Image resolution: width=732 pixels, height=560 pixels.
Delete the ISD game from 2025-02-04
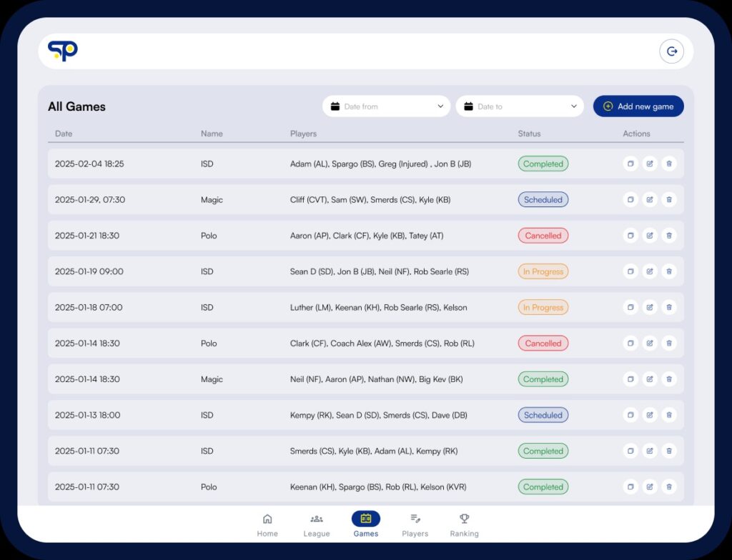tap(669, 164)
